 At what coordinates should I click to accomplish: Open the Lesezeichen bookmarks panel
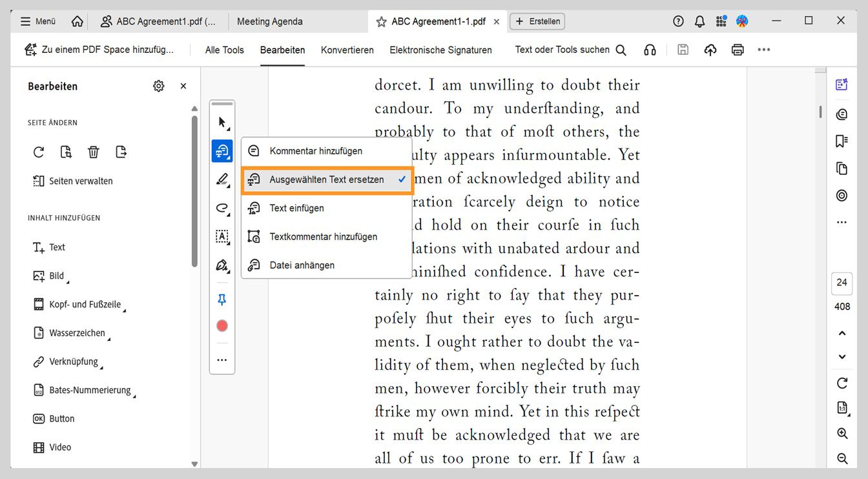842,141
